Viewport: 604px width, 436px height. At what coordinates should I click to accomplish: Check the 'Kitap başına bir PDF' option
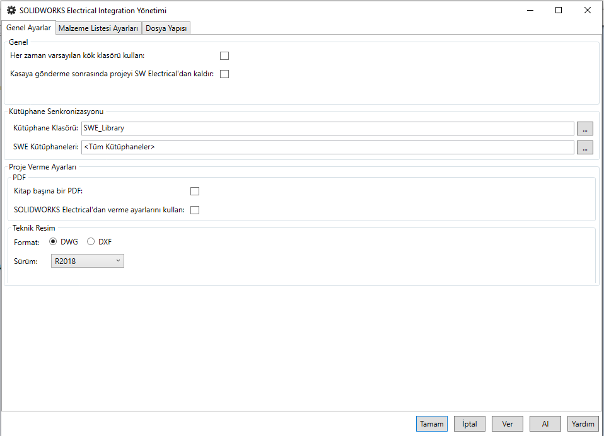point(195,191)
